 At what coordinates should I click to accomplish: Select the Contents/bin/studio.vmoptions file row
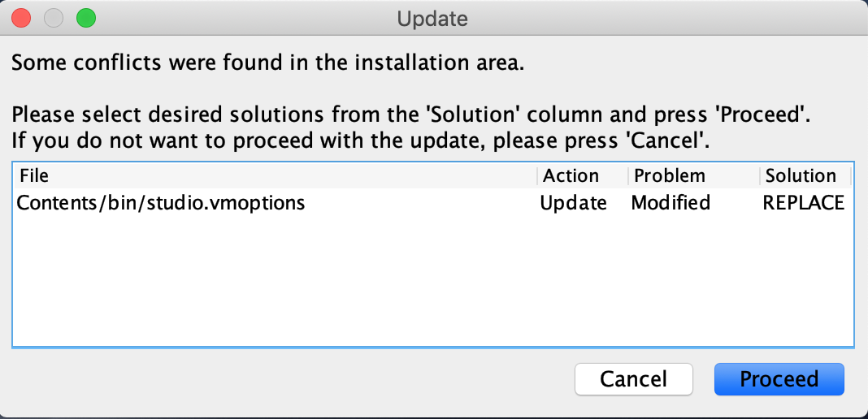tap(161, 203)
